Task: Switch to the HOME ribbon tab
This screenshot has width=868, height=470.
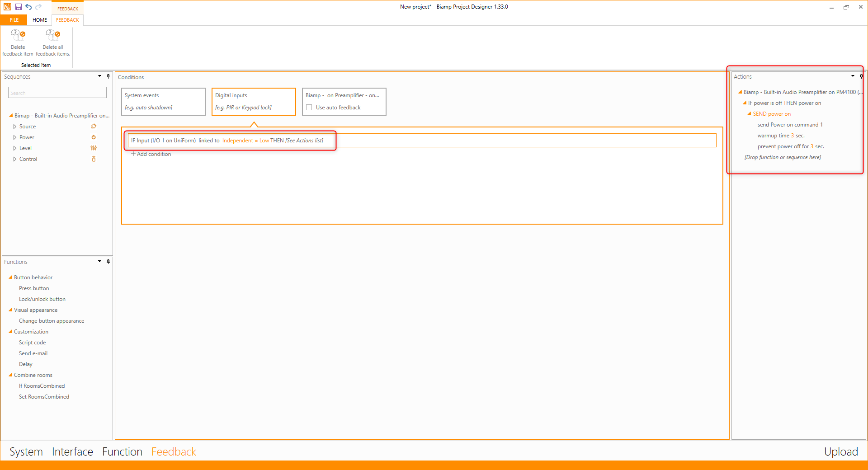Action: (x=40, y=20)
